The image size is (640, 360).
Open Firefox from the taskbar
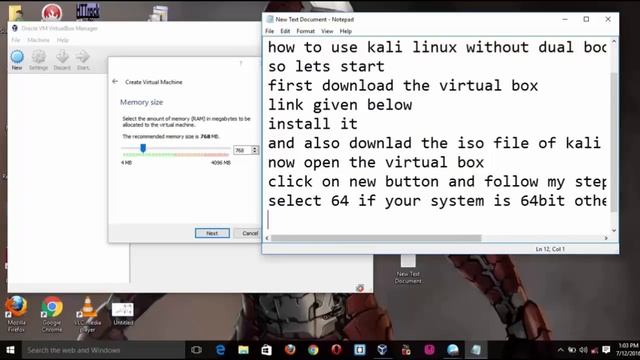tap(290, 350)
